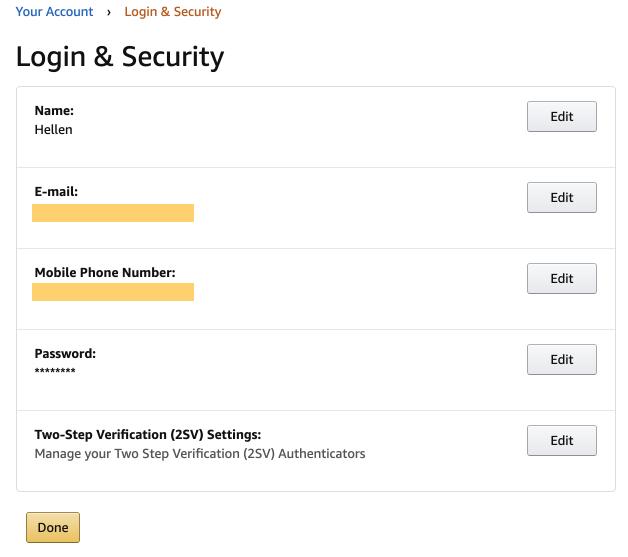
Task: Click Edit beside Password
Action: pos(562,359)
